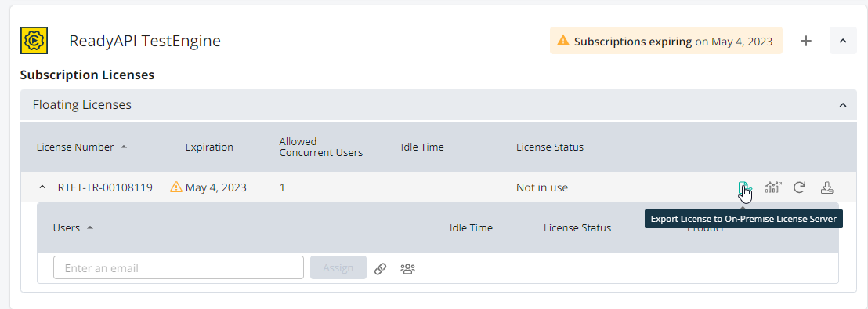Collapse the ReadyAPI TestEngine product panel

[x=843, y=41]
